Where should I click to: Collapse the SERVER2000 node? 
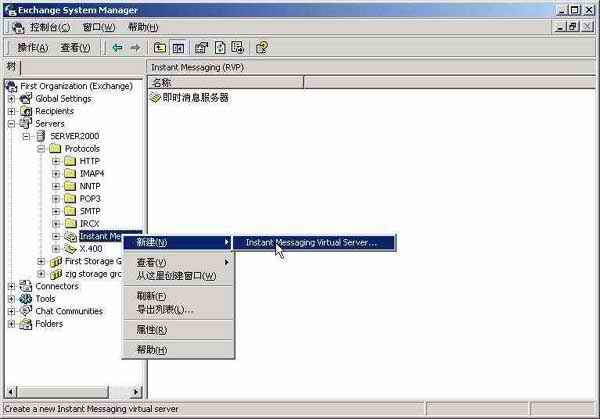click(26, 137)
